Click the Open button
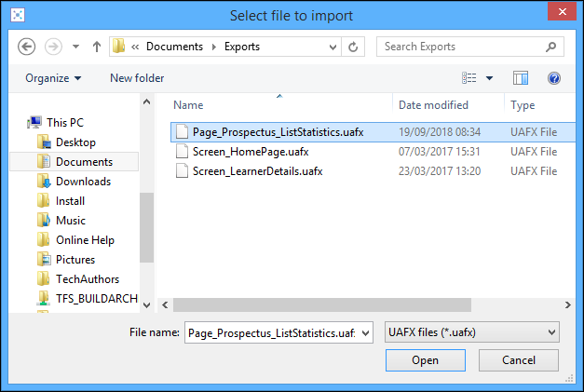 pos(426,360)
